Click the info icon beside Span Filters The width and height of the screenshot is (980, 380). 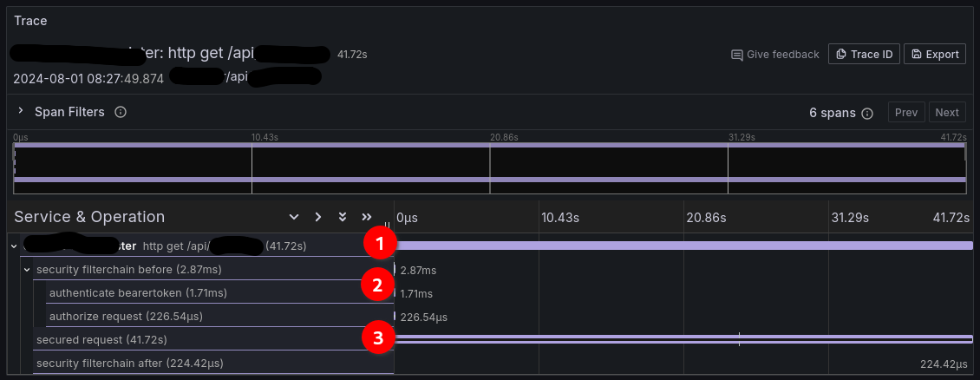click(x=121, y=112)
